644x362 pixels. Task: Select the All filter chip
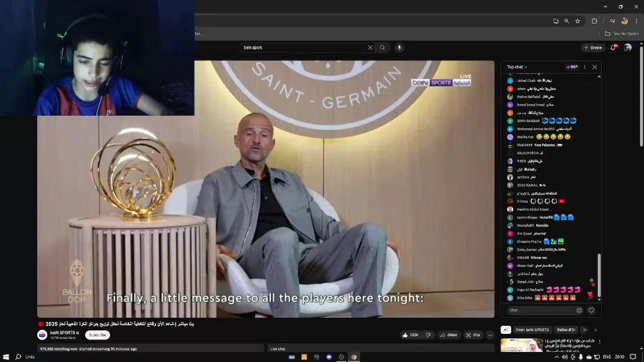[506, 330]
